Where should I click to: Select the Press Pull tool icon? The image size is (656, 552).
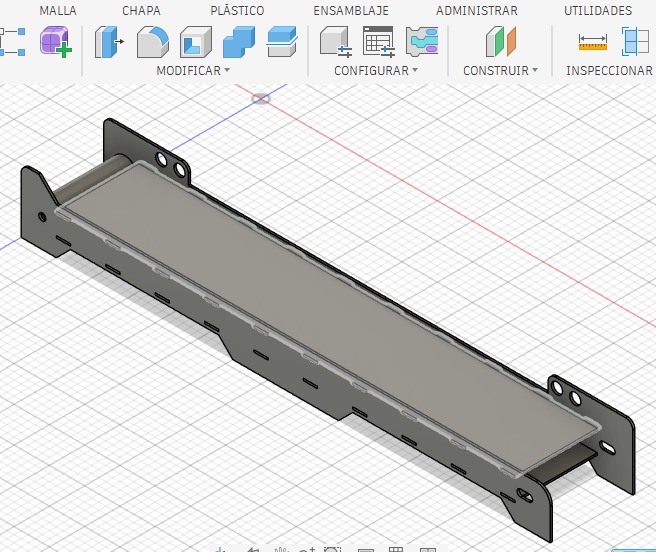[x=109, y=41]
